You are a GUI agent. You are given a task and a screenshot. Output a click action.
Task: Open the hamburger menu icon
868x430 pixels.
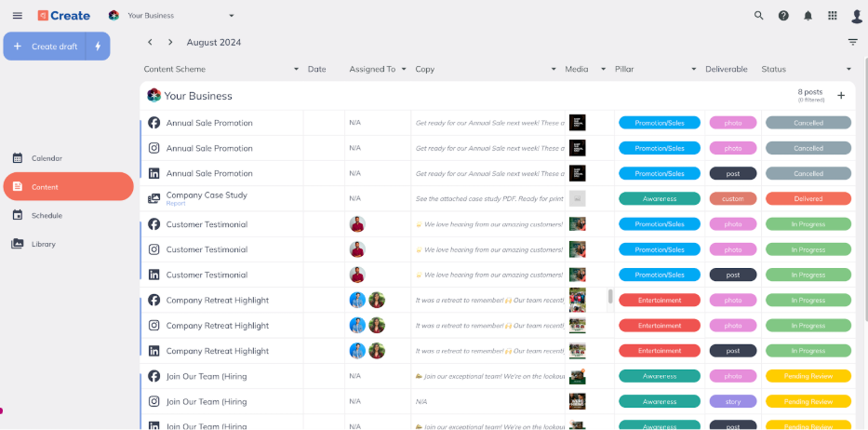point(17,16)
